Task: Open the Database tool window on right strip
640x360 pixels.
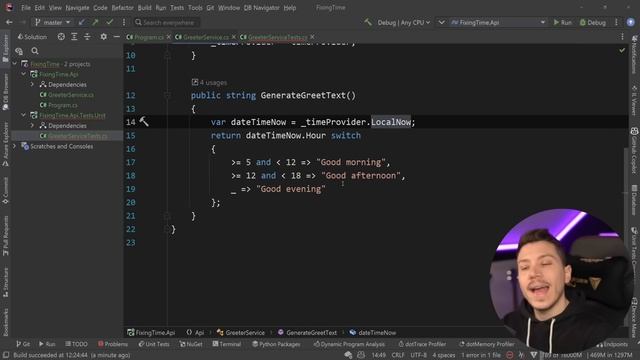Action: point(634,199)
